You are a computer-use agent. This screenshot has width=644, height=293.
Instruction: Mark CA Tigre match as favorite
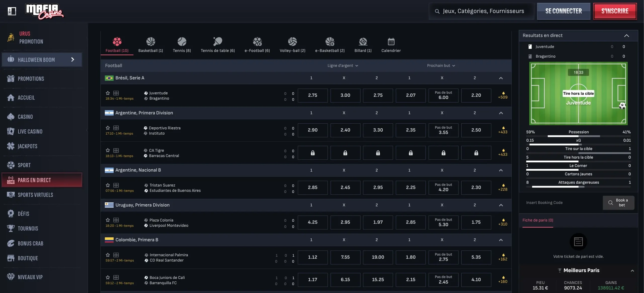point(108,150)
